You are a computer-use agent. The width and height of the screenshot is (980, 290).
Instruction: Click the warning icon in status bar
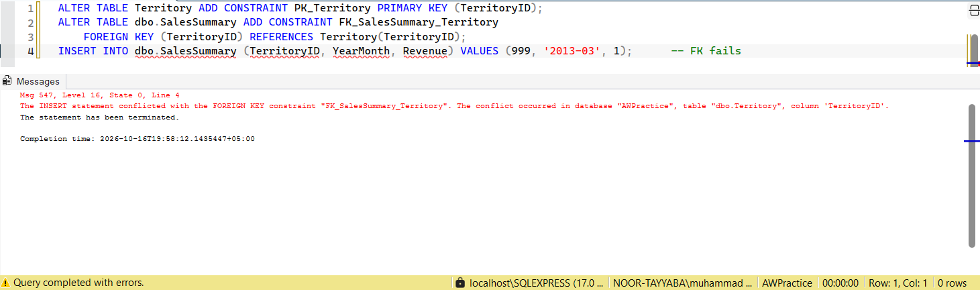pos(5,283)
